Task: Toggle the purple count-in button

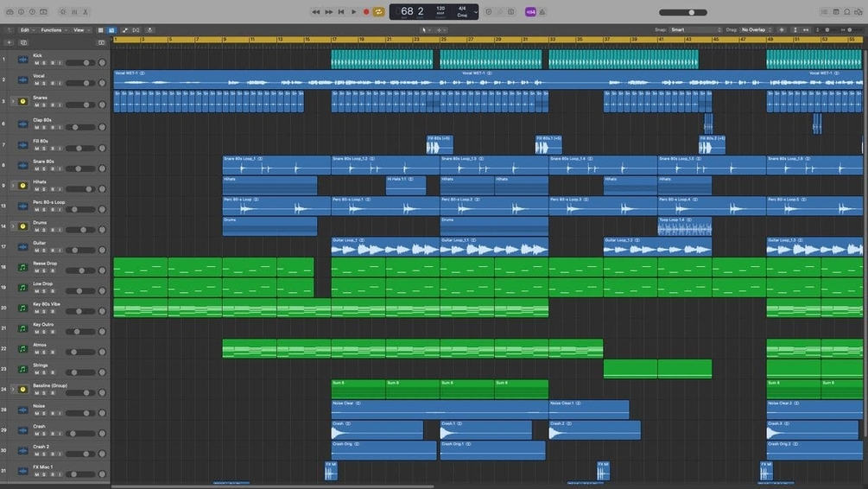Action: (x=530, y=11)
